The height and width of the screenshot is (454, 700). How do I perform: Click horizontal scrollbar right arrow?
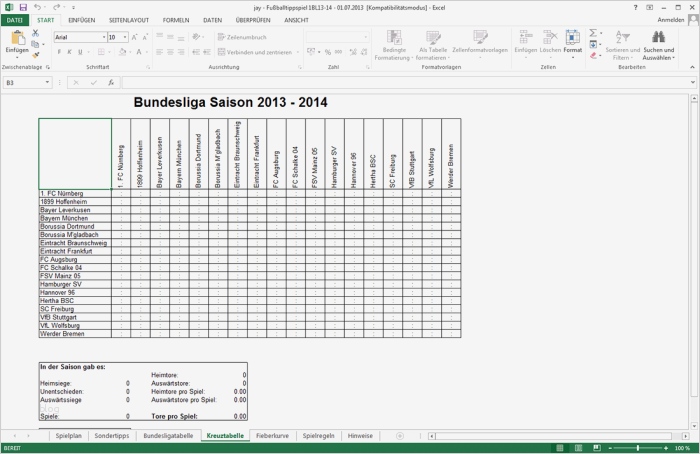point(686,436)
